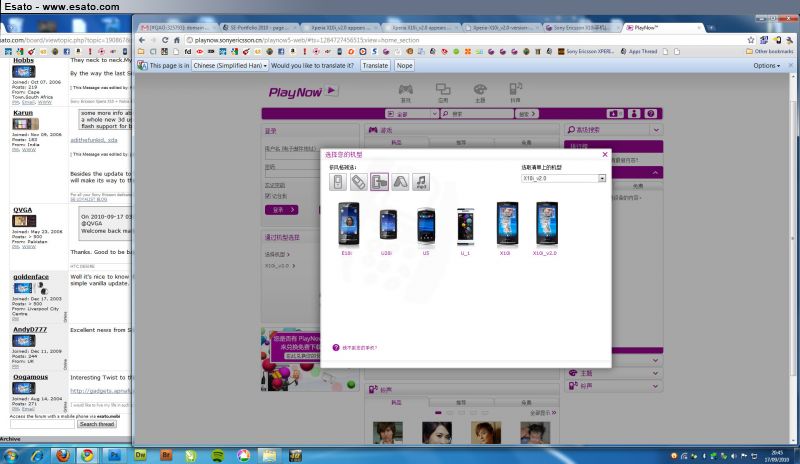Reload the page with Chrome refresh icon
This screenshot has height=464, width=800.
[165, 40]
